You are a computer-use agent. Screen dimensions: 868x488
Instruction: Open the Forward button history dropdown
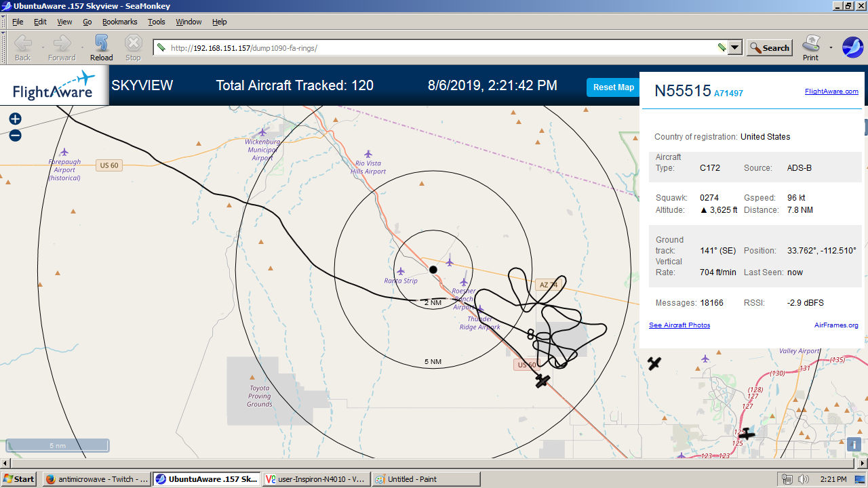[83, 47]
